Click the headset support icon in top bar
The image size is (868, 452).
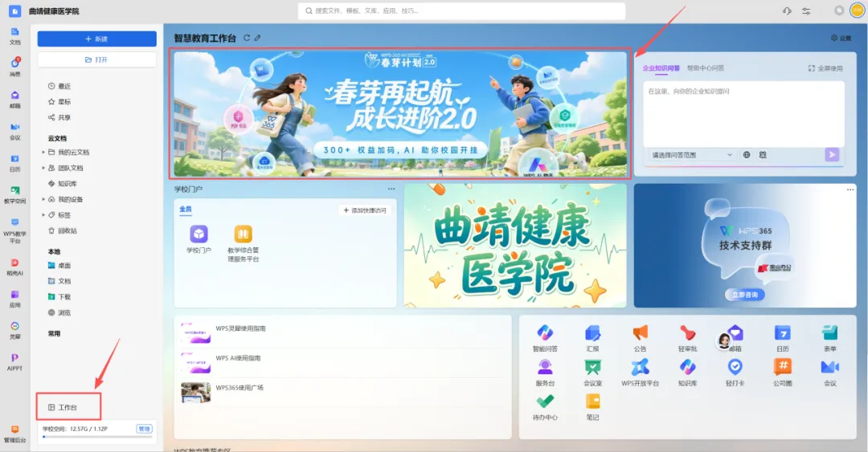tap(787, 11)
